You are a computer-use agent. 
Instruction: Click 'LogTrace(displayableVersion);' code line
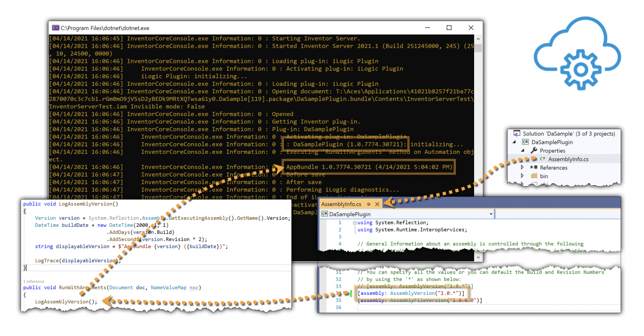click(x=78, y=260)
